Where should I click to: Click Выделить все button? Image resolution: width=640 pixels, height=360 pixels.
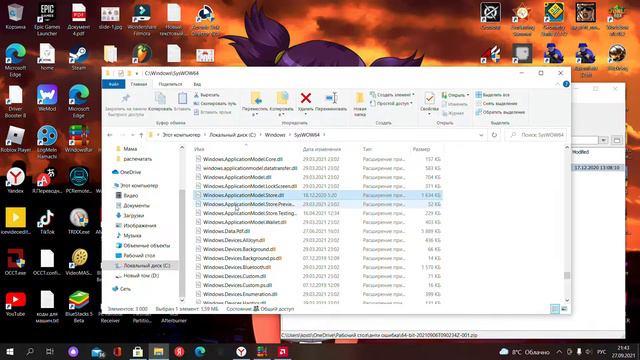(492, 95)
